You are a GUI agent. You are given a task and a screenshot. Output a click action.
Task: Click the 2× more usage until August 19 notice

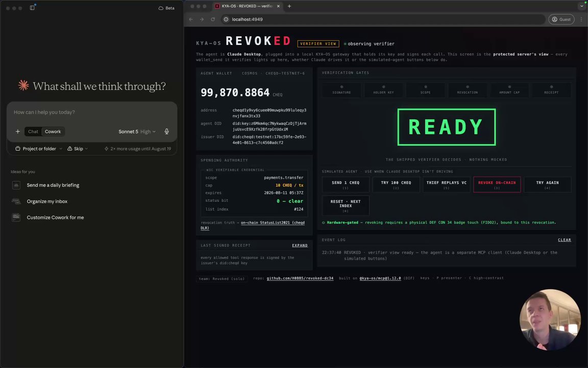click(x=138, y=149)
